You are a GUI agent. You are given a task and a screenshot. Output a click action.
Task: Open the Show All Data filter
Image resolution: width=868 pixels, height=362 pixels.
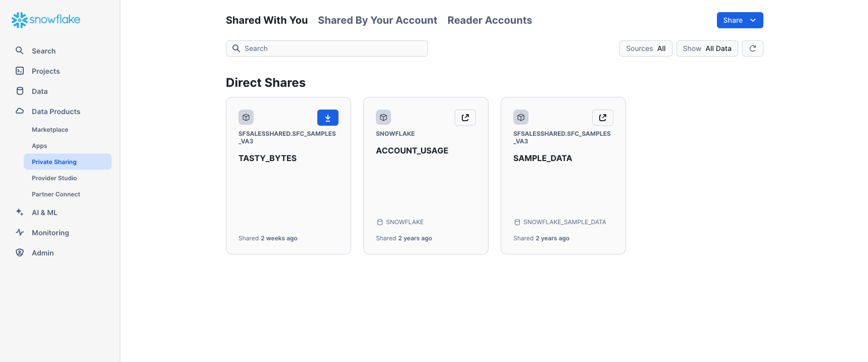click(x=707, y=48)
